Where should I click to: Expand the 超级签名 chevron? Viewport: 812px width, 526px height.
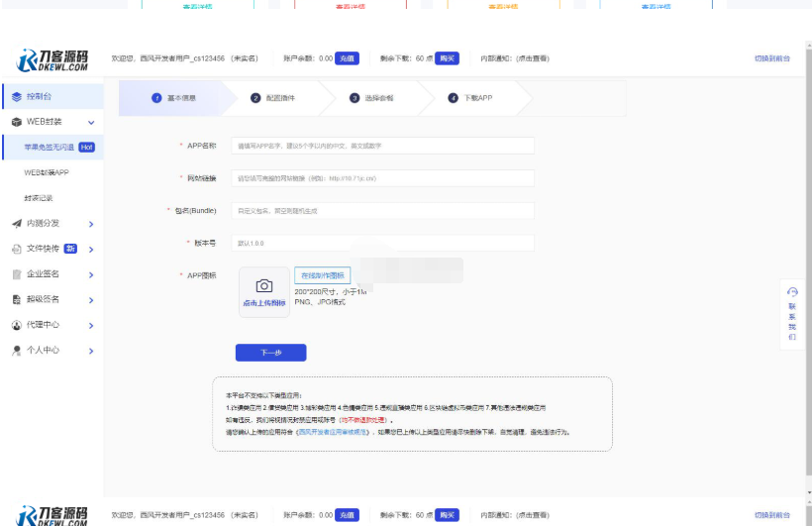(x=91, y=300)
